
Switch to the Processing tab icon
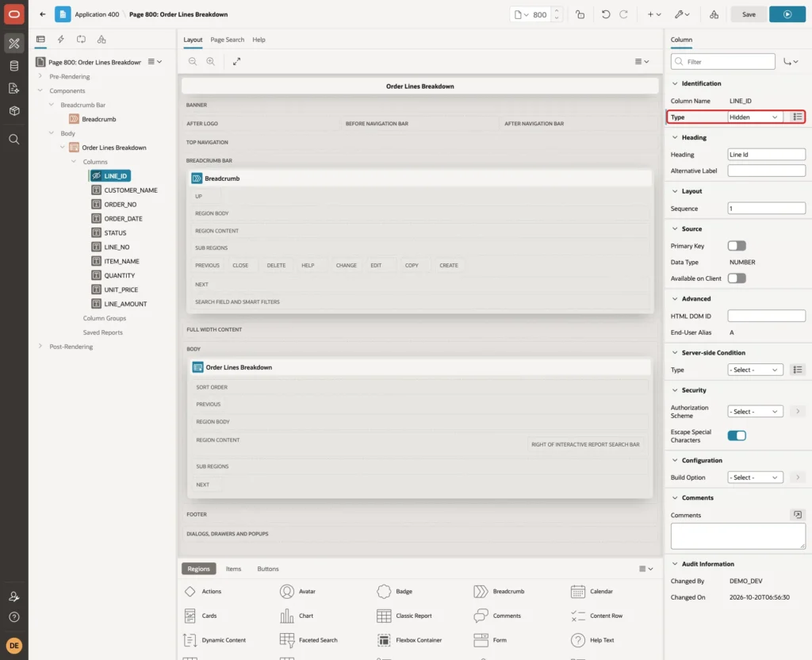[x=82, y=40]
